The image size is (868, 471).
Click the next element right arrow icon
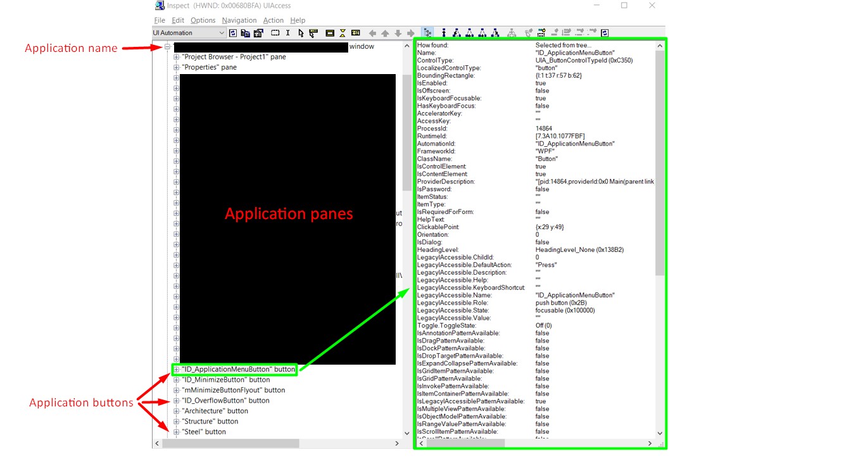410,32
